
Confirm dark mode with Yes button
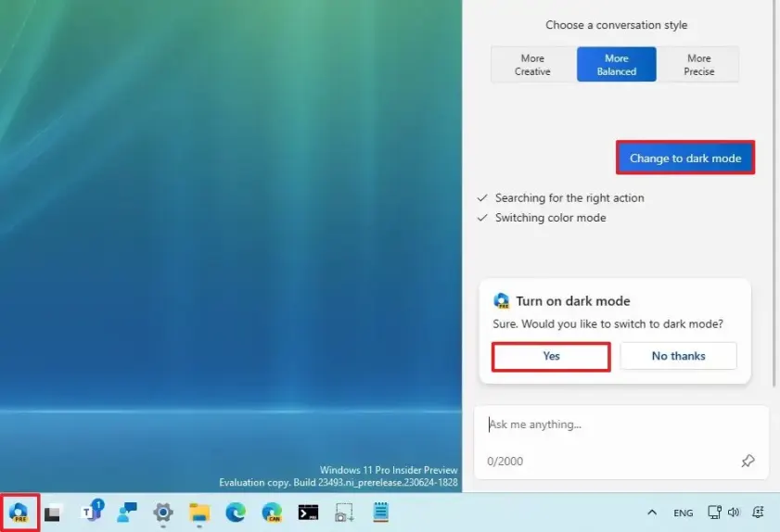pos(551,356)
